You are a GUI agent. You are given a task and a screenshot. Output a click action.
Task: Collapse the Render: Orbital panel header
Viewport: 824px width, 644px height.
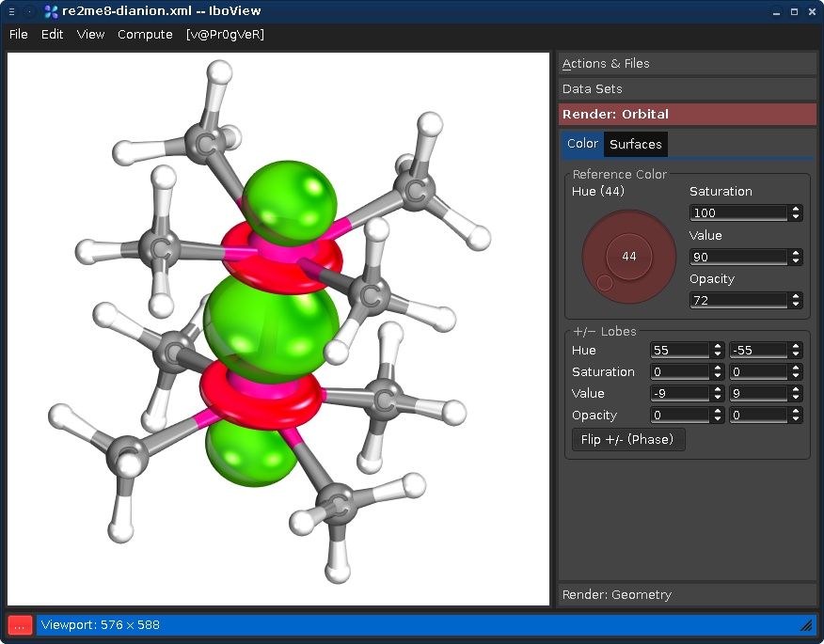coord(687,115)
